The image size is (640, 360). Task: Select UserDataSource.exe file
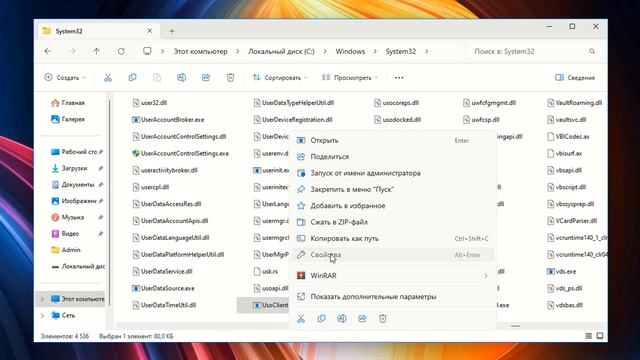pyautogui.click(x=163, y=288)
